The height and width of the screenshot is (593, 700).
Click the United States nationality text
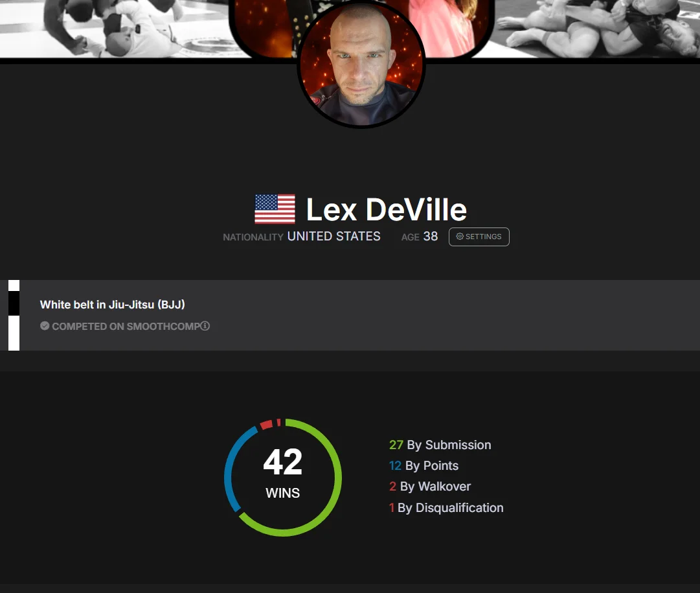point(334,237)
